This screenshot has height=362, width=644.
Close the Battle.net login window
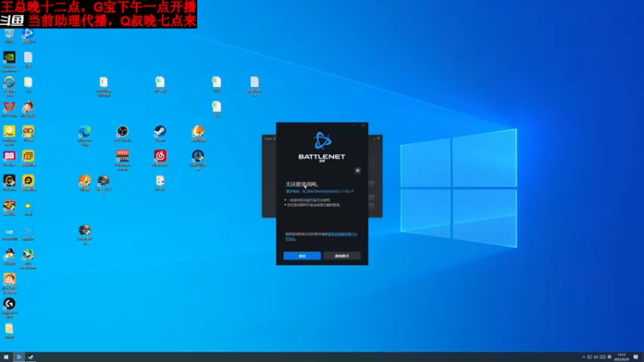pyautogui.click(x=363, y=125)
